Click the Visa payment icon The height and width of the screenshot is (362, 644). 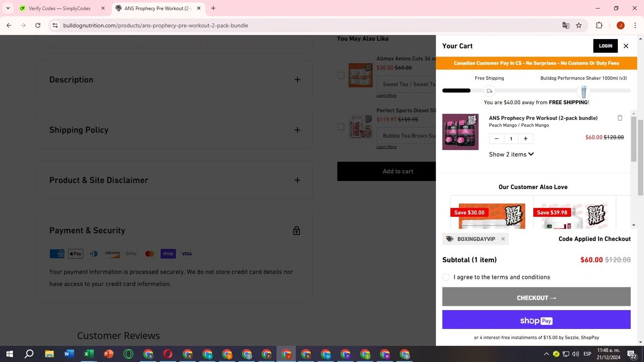tap(187, 254)
